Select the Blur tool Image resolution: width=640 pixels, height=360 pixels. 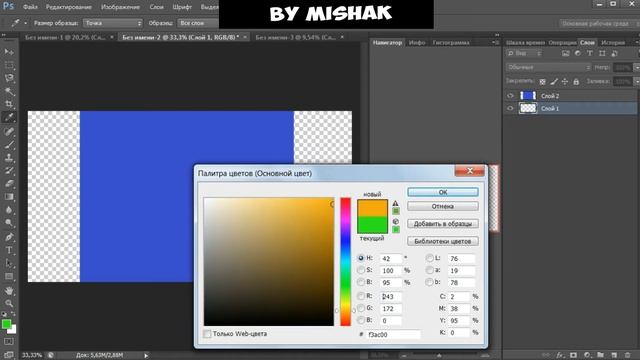coord(9,210)
